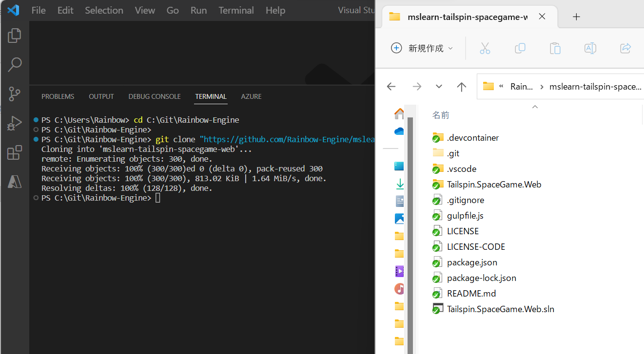Select the TERMINAL panel tab
644x354 pixels.
click(x=211, y=96)
